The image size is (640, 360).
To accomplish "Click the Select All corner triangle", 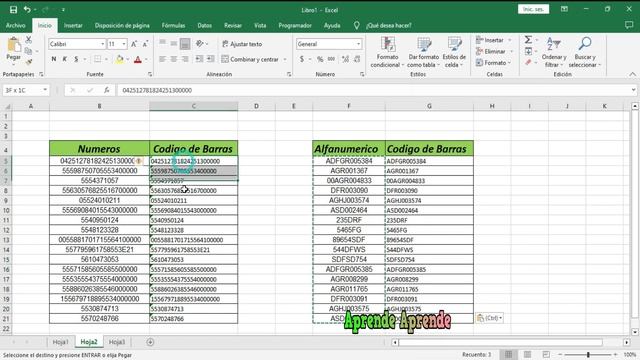I will [7, 106].
